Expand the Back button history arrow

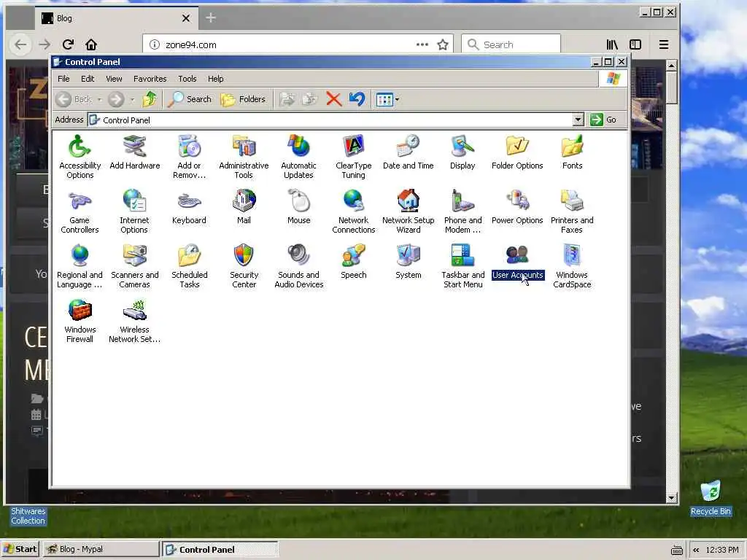(x=99, y=99)
